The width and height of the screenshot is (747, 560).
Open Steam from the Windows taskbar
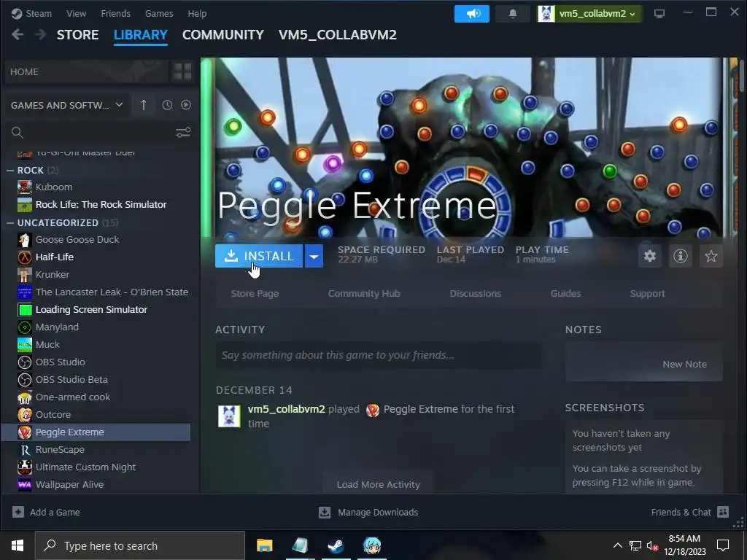(x=336, y=545)
